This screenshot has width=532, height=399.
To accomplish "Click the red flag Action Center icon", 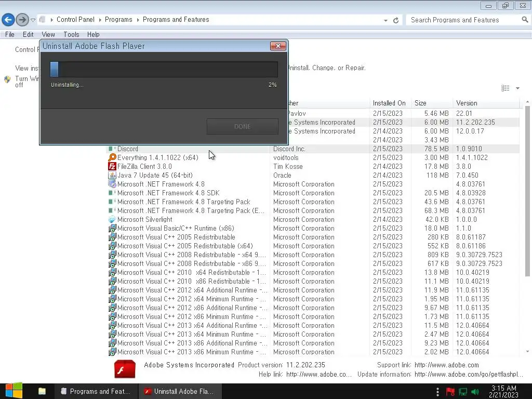I will point(450,392).
